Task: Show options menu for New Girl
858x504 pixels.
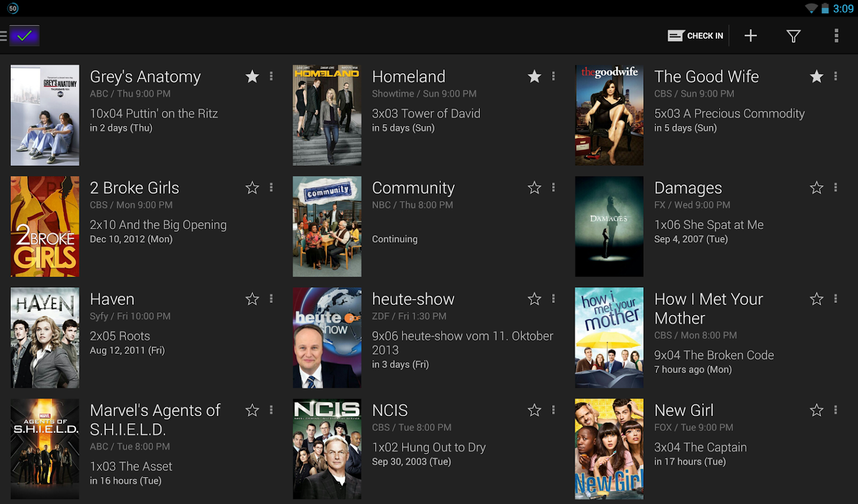Action: point(836,410)
